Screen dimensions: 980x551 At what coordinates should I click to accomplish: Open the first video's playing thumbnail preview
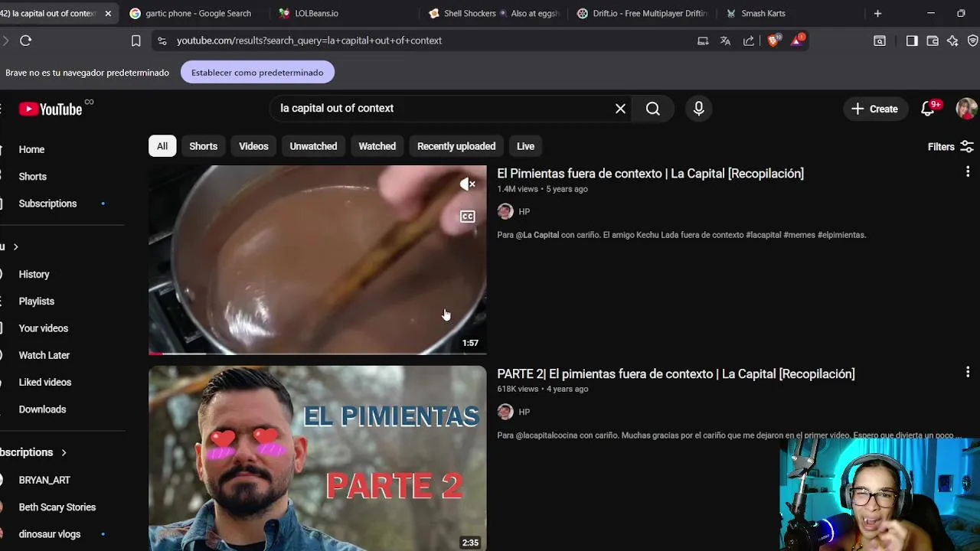coord(317,260)
